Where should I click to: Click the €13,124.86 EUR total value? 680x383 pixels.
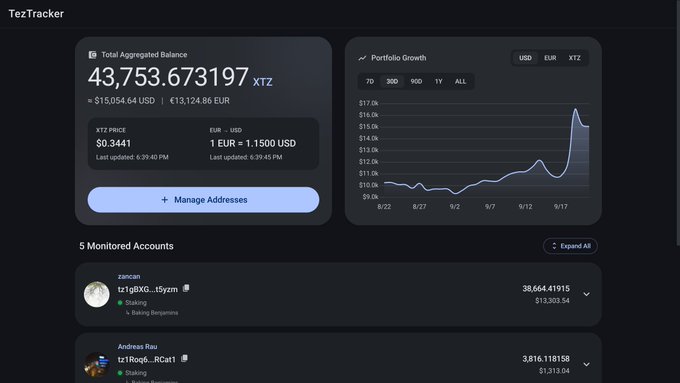tap(199, 101)
